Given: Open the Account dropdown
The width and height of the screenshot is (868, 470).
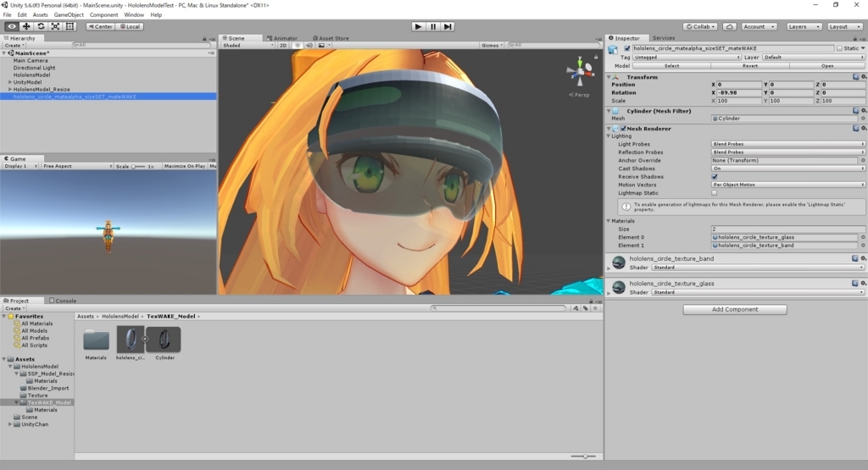Looking at the screenshot, I should 759,26.
